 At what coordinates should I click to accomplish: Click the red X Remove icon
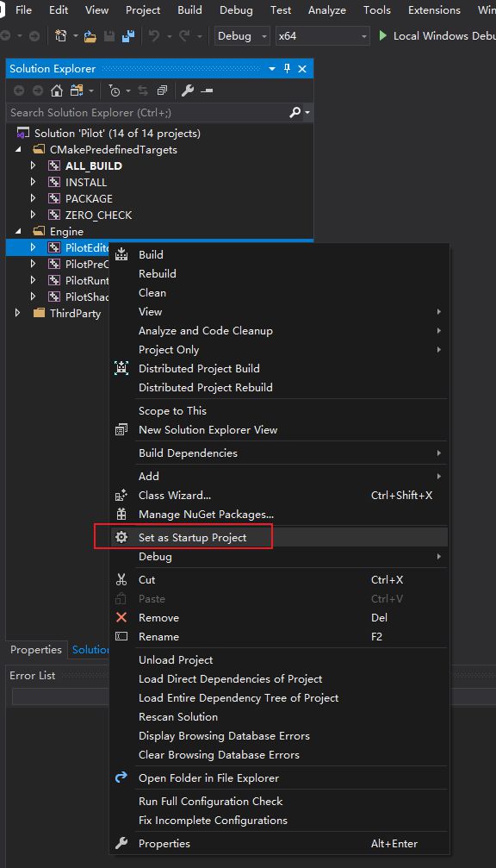click(121, 617)
